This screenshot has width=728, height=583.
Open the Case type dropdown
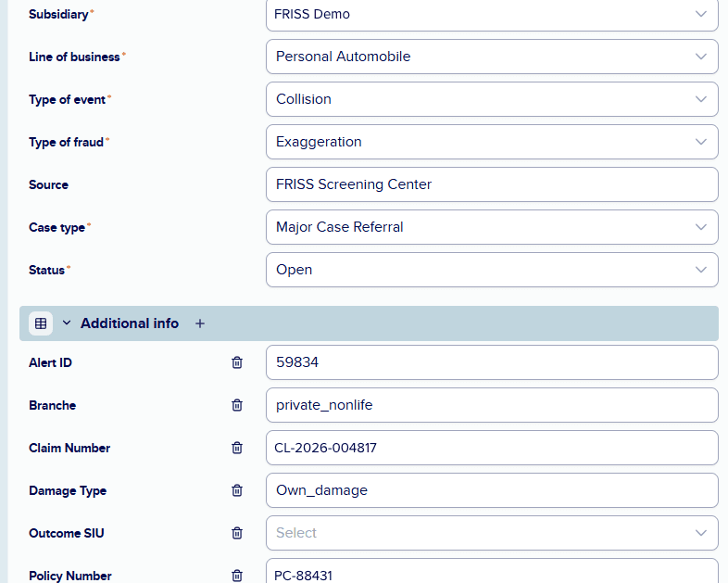[492, 227]
